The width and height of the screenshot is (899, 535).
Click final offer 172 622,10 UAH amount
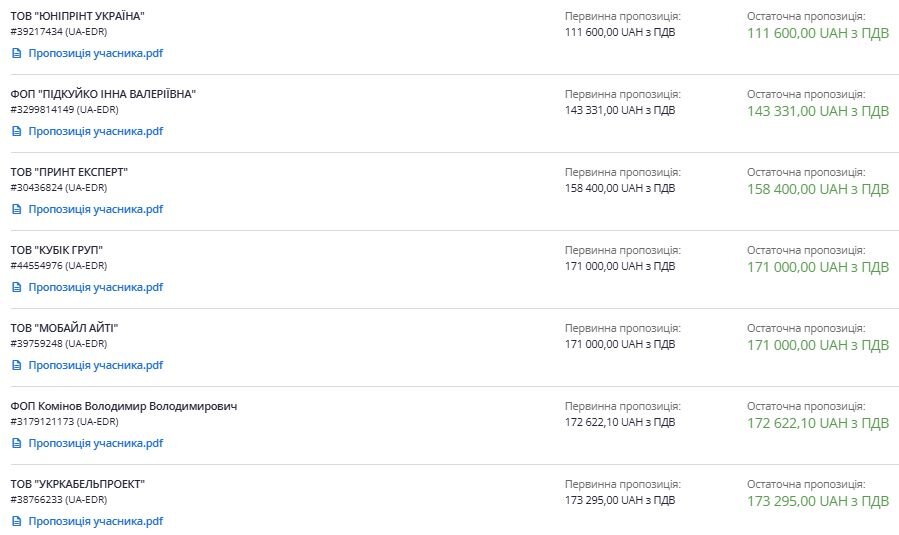point(817,424)
